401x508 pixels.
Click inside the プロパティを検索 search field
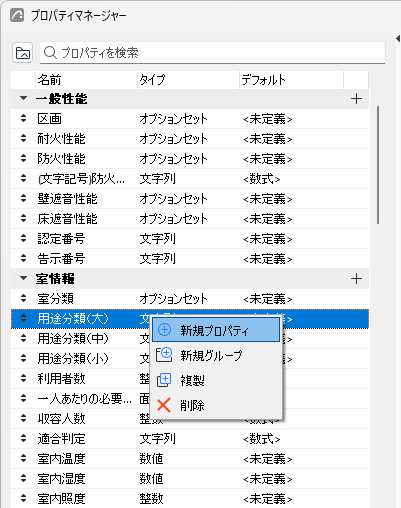212,53
